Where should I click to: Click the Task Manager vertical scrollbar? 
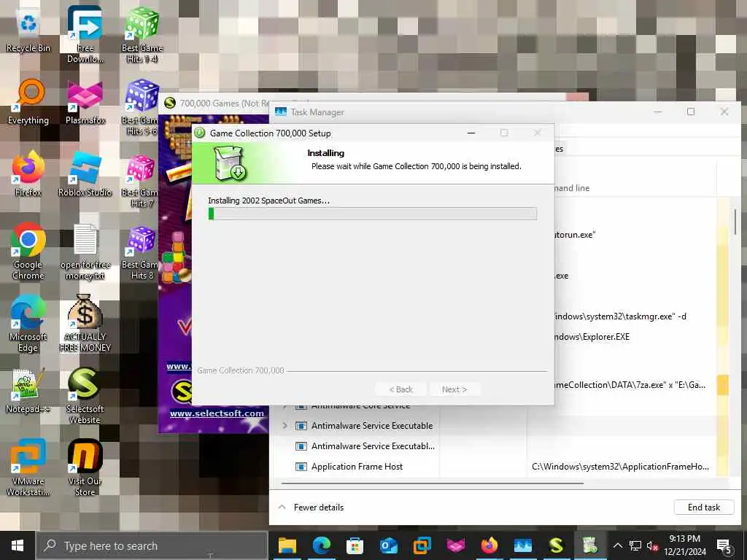(x=735, y=222)
